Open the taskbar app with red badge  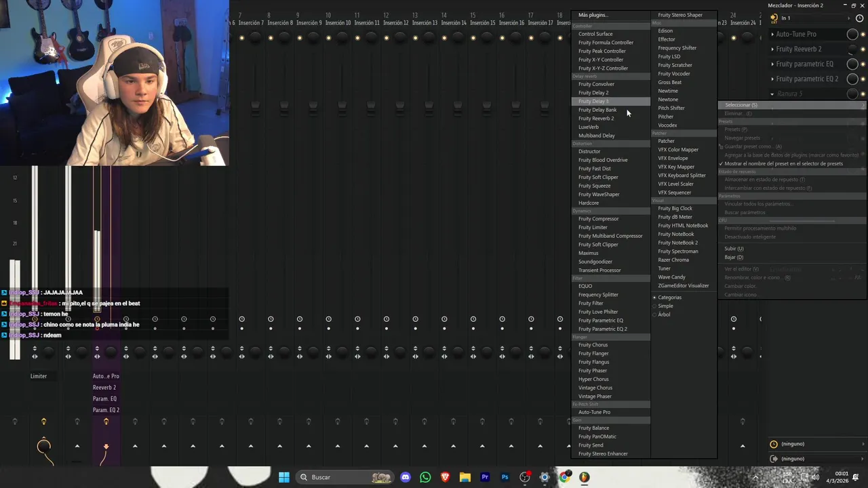pos(525,477)
